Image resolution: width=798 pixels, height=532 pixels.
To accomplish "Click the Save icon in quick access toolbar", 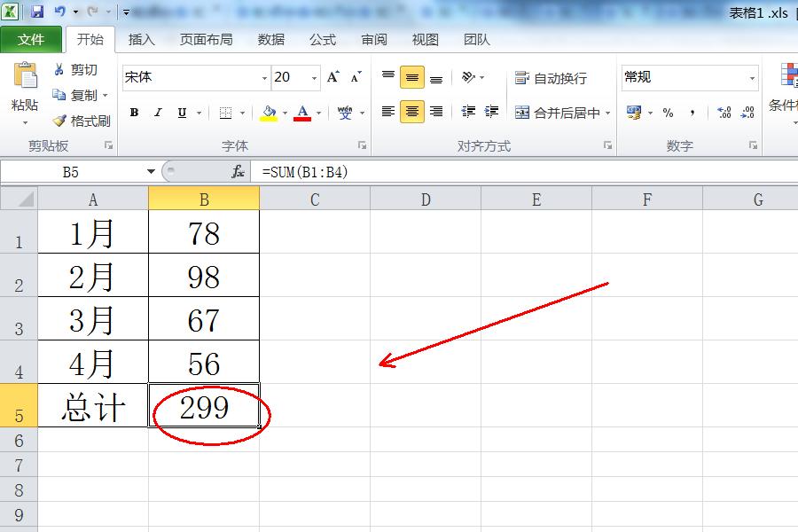I will tap(37, 12).
